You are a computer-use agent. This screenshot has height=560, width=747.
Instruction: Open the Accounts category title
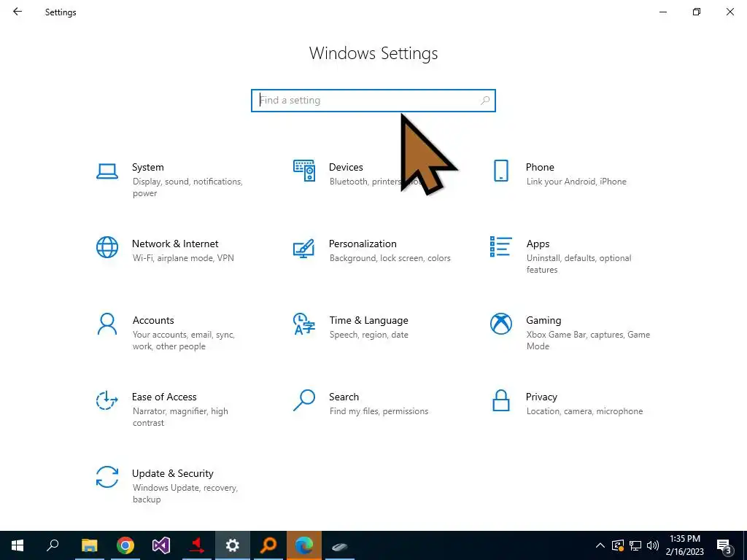pos(153,321)
